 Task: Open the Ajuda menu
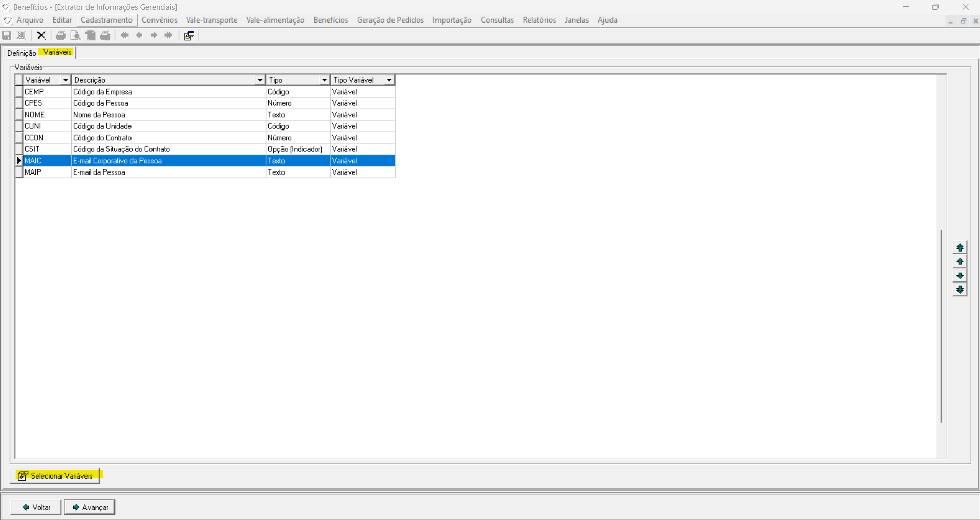(607, 20)
